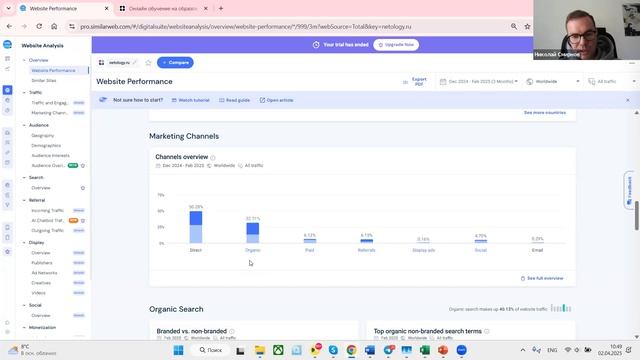Click the Direct channel bar in chart

pos(196,227)
